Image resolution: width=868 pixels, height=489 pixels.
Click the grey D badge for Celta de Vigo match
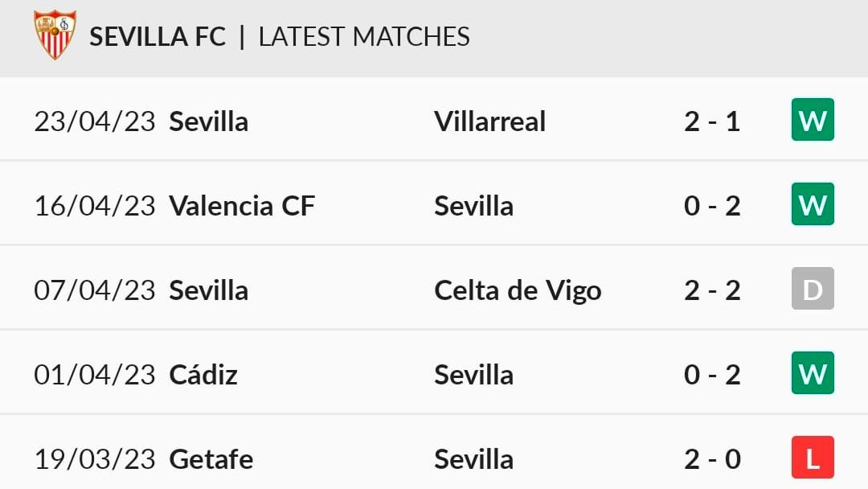[813, 289]
